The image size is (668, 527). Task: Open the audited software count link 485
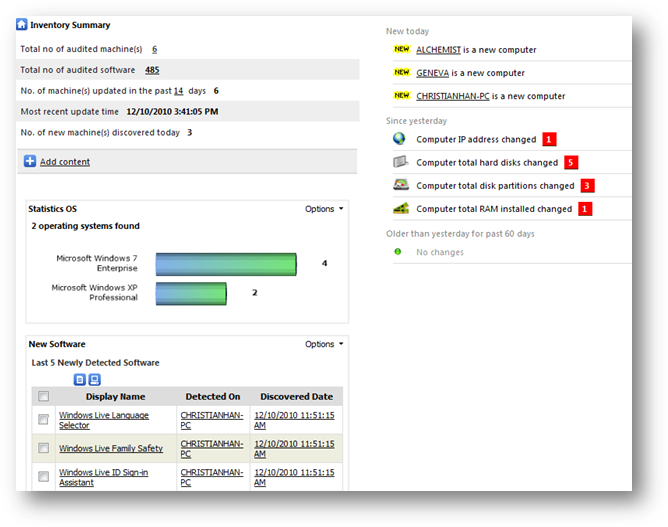[152, 70]
